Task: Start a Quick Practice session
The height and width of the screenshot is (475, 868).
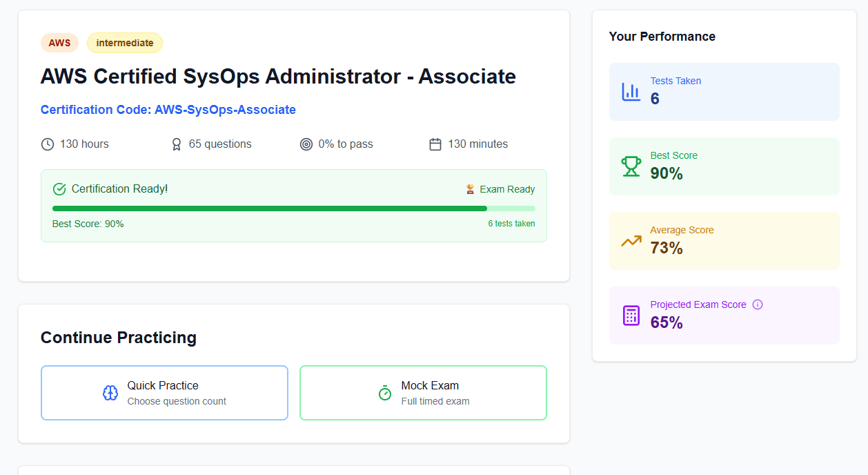Action: (x=164, y=393)
